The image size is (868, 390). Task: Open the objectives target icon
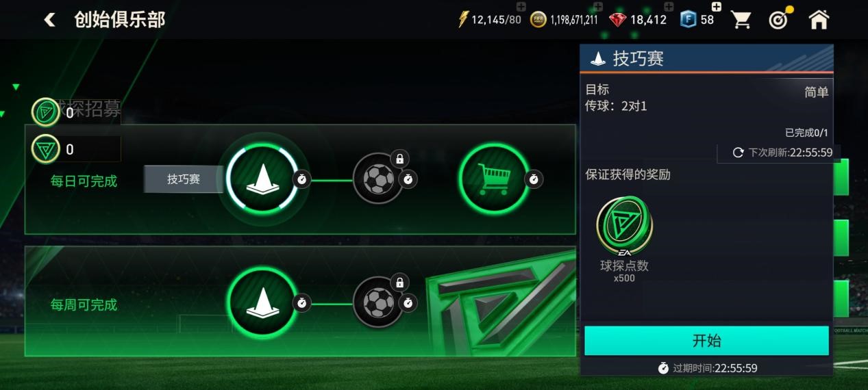779,19
